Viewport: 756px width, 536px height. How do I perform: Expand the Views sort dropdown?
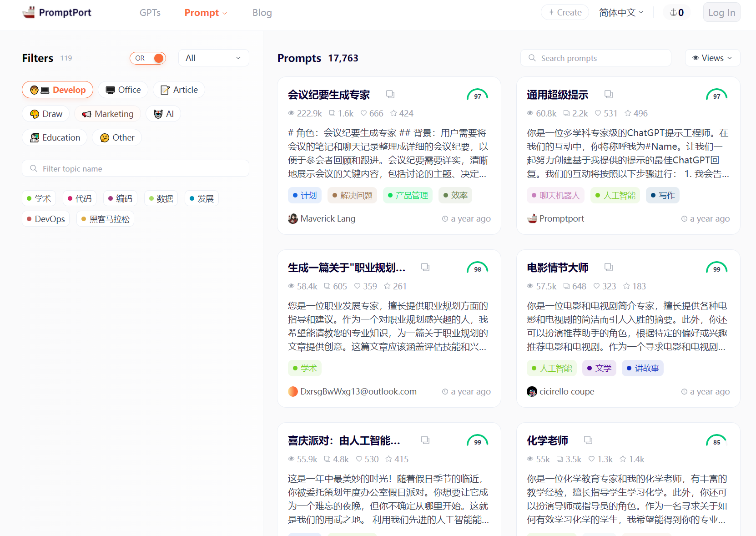click(712, 58)
